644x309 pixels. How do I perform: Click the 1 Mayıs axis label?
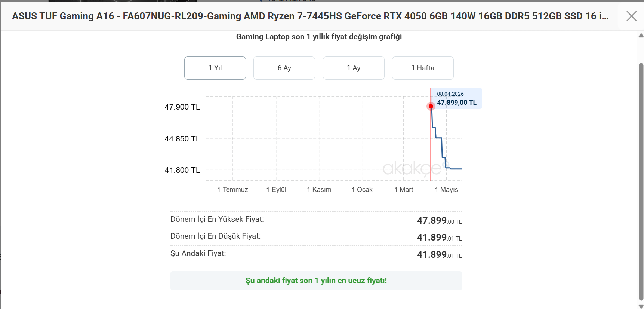click(x=446, y=190)
